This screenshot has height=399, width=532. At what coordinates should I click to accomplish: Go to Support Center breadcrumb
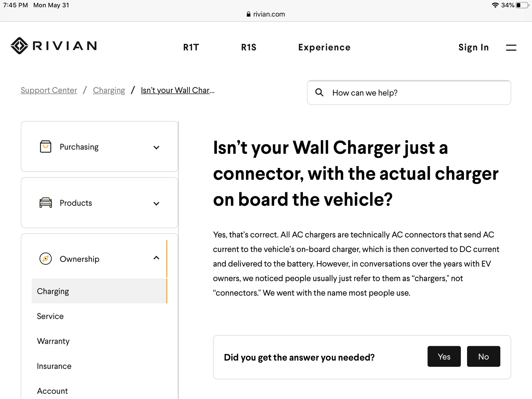(49, 90)
